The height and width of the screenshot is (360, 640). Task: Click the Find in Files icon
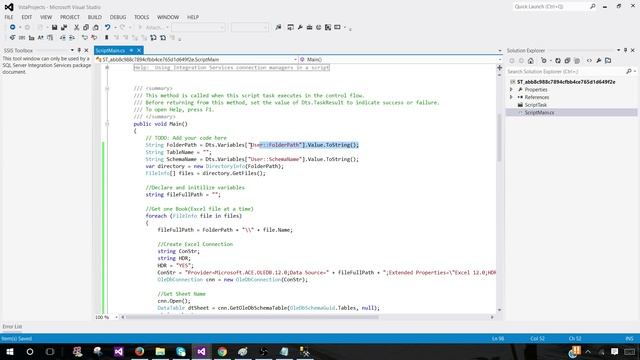pos(278,27)
